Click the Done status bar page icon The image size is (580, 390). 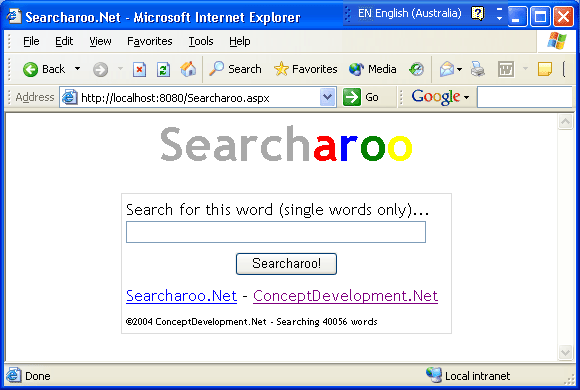(13, 376)
